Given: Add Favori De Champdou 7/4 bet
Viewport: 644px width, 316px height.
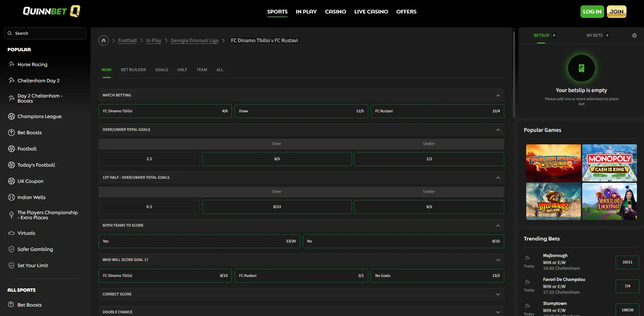Looking at the screenshot, I should coord(627,286).
